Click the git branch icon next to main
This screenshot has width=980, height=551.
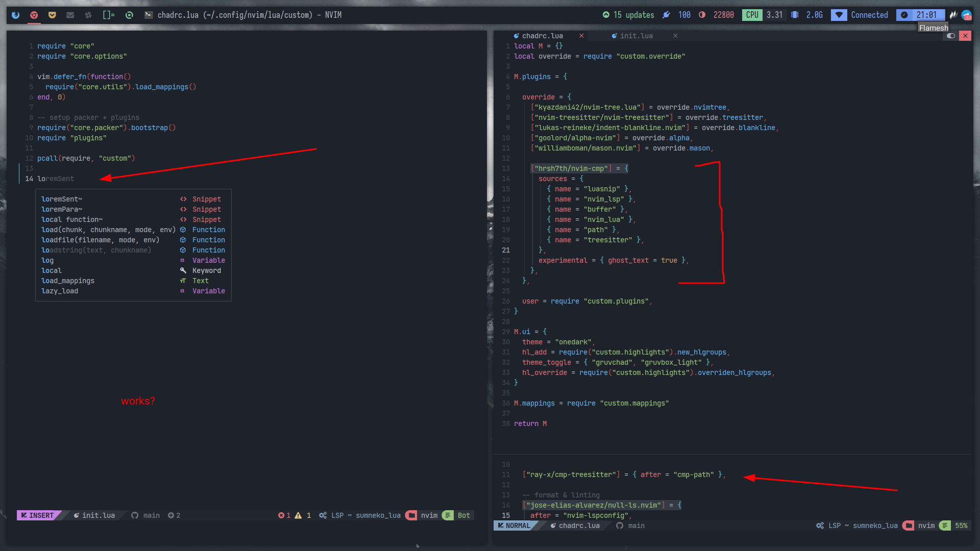tap(134, 515)
